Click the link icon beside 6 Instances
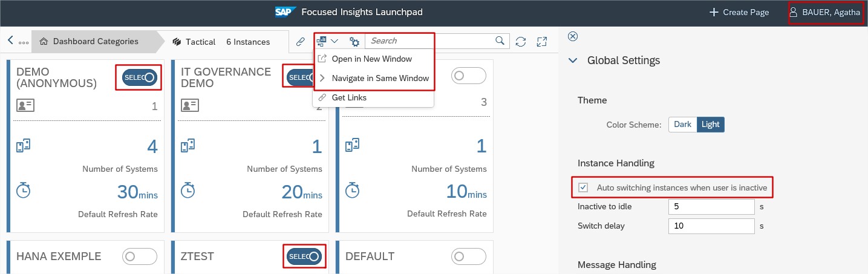 (300, 42)
